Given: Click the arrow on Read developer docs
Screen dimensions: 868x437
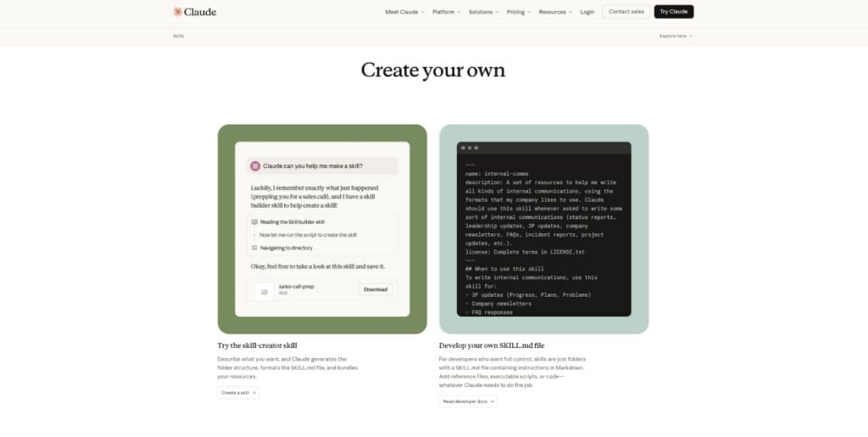Looking at the screenshot, I should point(492,401).
